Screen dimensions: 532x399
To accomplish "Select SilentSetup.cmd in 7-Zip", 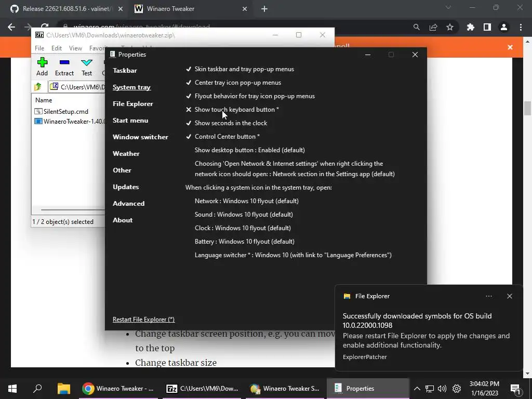I will coord(61,112).
